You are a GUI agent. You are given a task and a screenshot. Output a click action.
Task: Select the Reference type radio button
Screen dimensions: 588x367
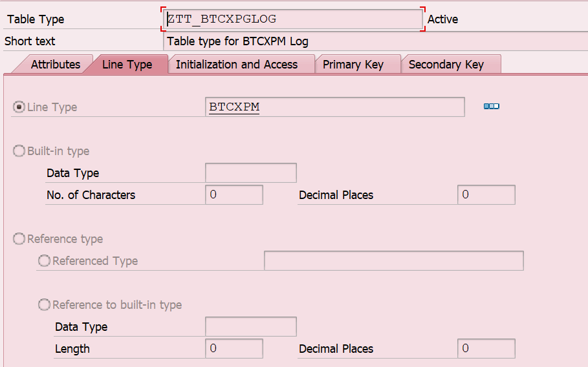pos(19,239)
